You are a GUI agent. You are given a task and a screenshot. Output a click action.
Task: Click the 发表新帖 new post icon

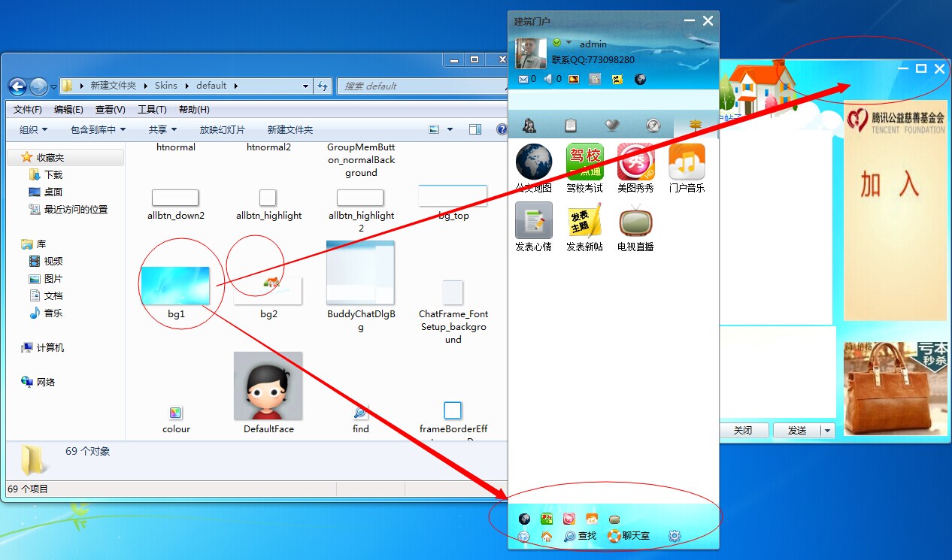click(x=584, y=221)
